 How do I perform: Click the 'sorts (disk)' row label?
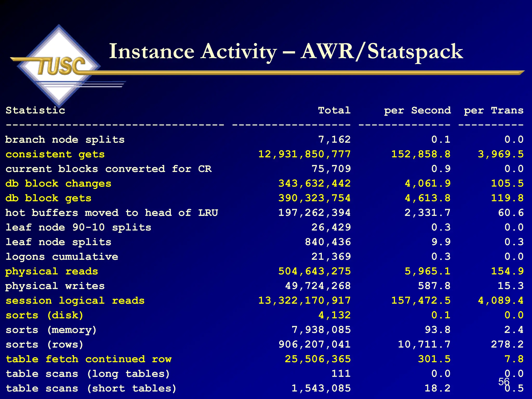[x=45, y=315]
